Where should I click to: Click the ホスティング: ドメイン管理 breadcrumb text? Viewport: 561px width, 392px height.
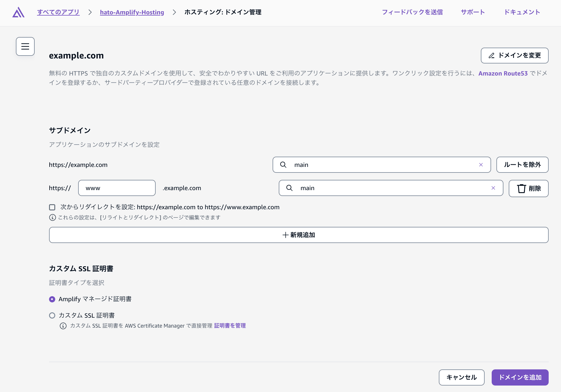coord(223,12)
